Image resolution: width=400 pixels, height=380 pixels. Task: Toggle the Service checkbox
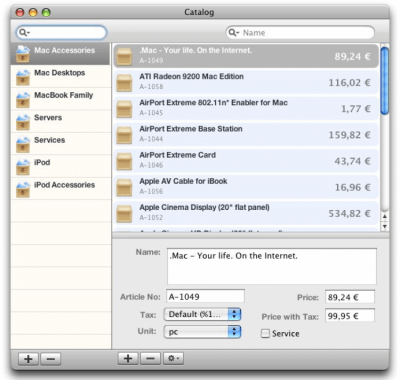pos(265,334)
